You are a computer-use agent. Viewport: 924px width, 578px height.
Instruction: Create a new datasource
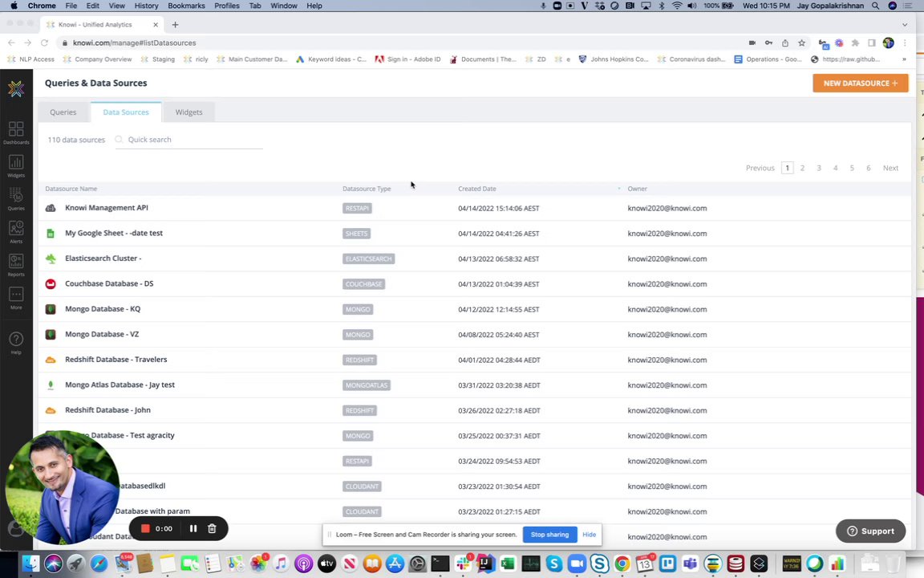(861, 83)
